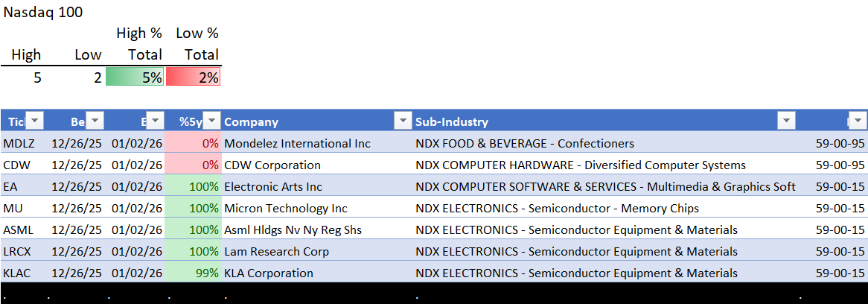
Task: Select 59-00-15 code in MU row
Action: tap(840, 209)
